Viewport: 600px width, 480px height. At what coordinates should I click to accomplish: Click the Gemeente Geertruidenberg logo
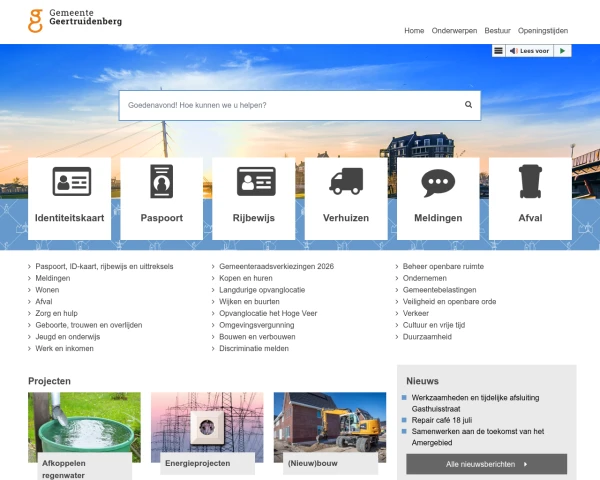click(75, 21)
